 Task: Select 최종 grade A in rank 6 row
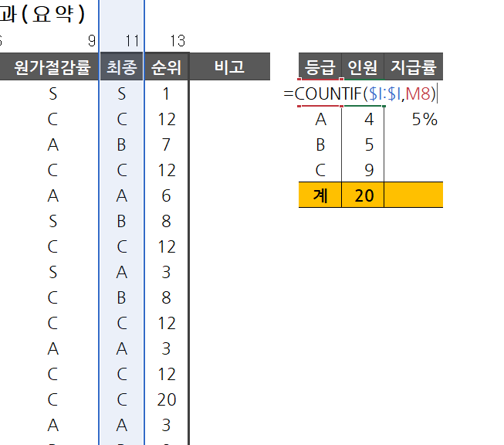point(121,195)
